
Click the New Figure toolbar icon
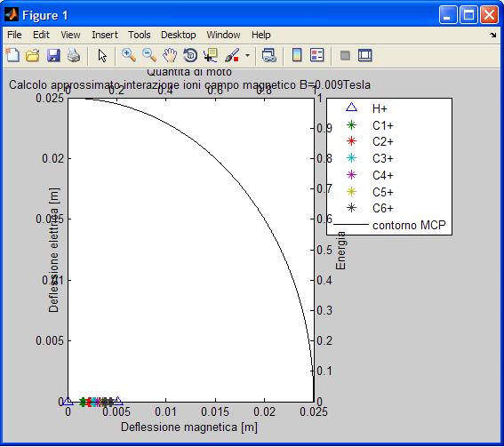[12, 55]
